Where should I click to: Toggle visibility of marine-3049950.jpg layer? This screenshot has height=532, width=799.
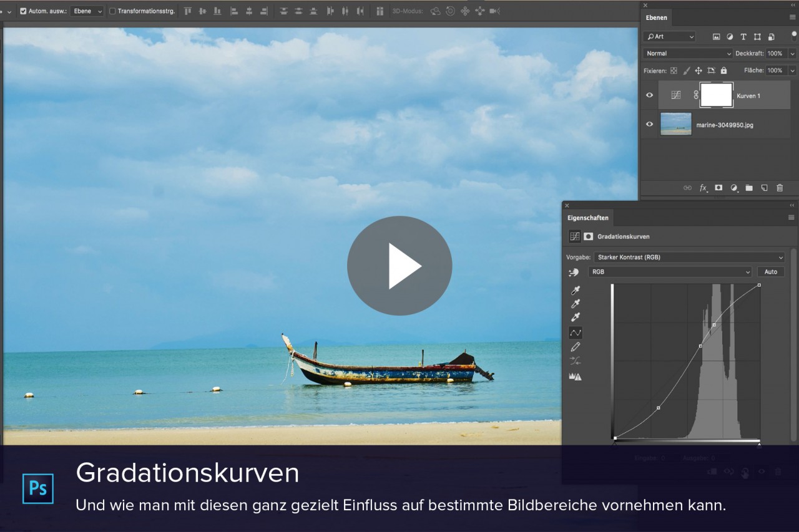point(649,123)
